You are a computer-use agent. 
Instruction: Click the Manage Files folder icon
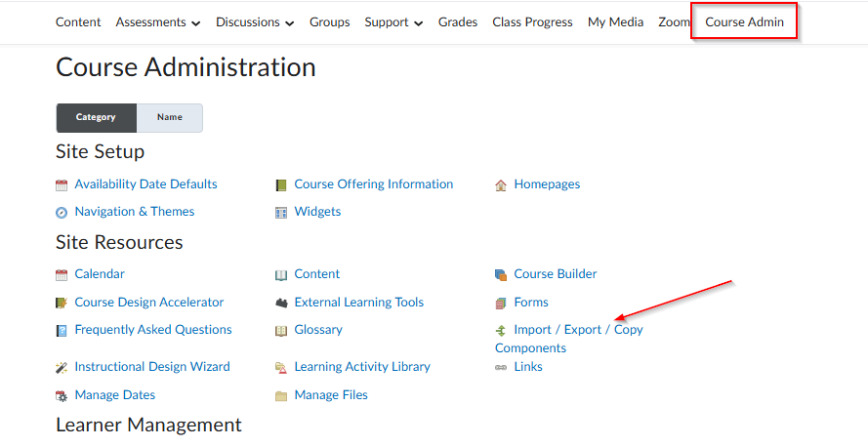click(x=281, y=396)
